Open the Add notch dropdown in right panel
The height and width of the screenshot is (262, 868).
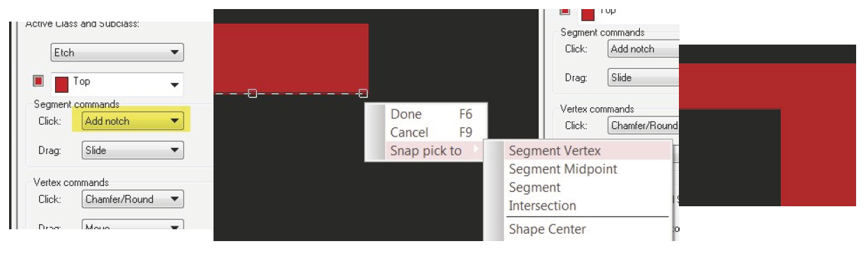click(x=643, y=49)
